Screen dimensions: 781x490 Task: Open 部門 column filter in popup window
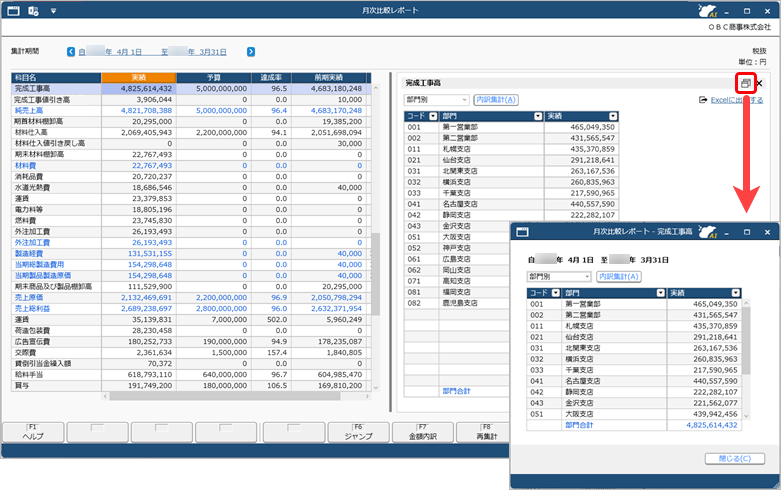[x=660, y=293]
